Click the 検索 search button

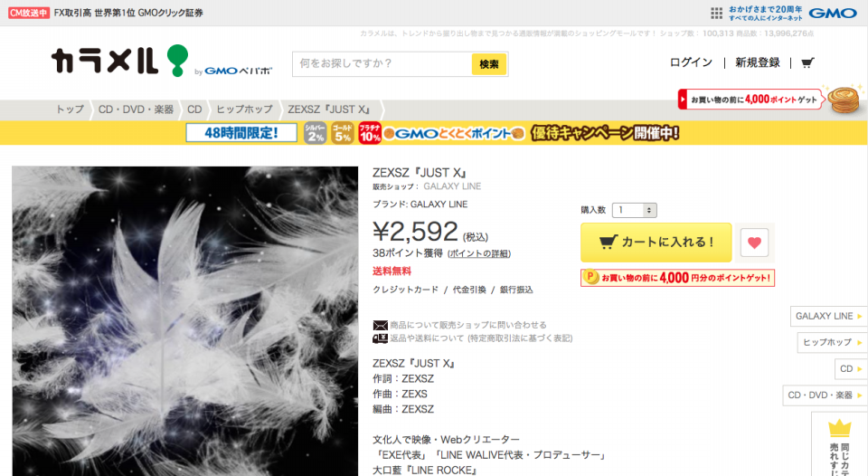[x=489, y=64]
